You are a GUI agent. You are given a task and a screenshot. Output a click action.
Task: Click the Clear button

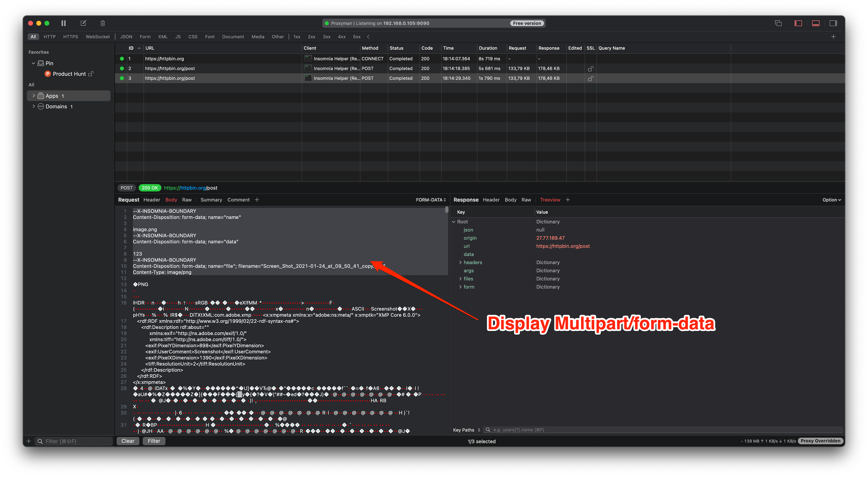[x=128, y=441]
